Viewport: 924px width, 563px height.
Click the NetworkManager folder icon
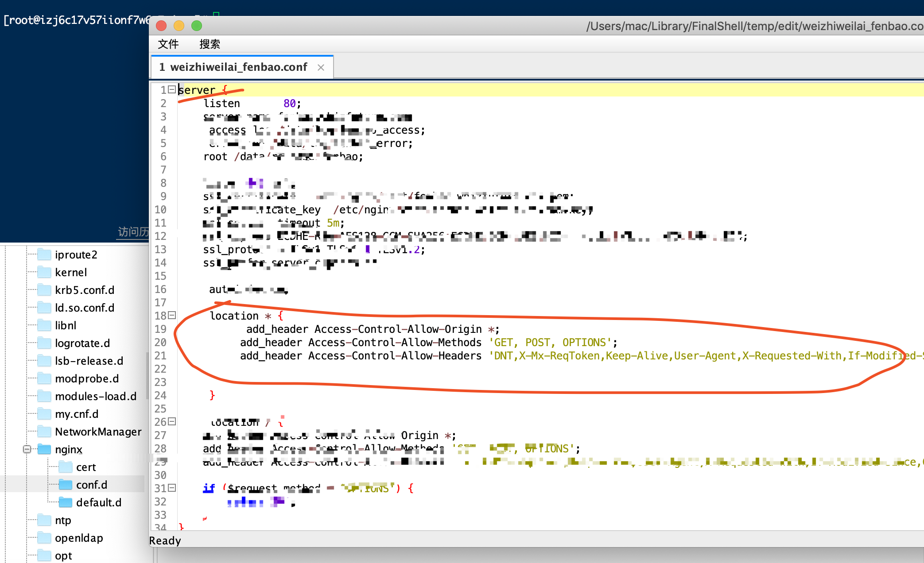pos(44,432)
